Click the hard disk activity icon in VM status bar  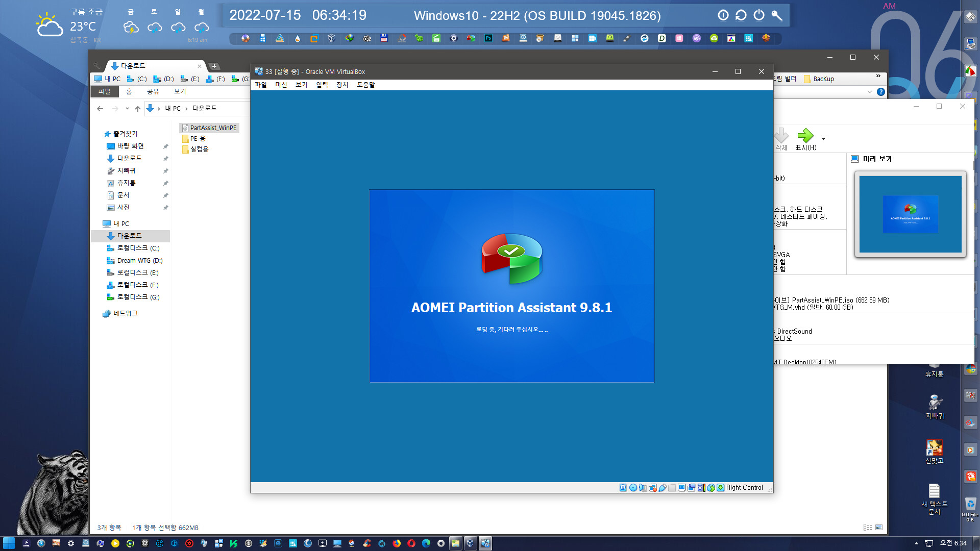click(623, 488)
